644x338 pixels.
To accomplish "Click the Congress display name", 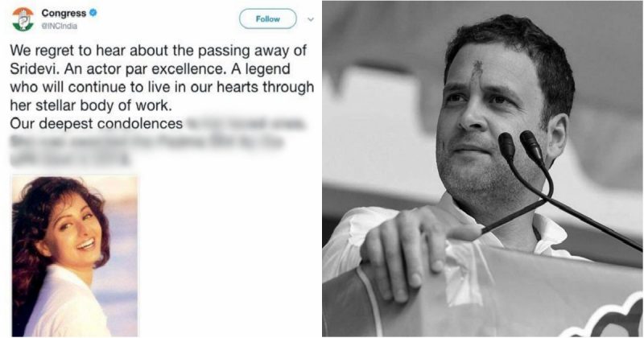I will click(63, 14).
